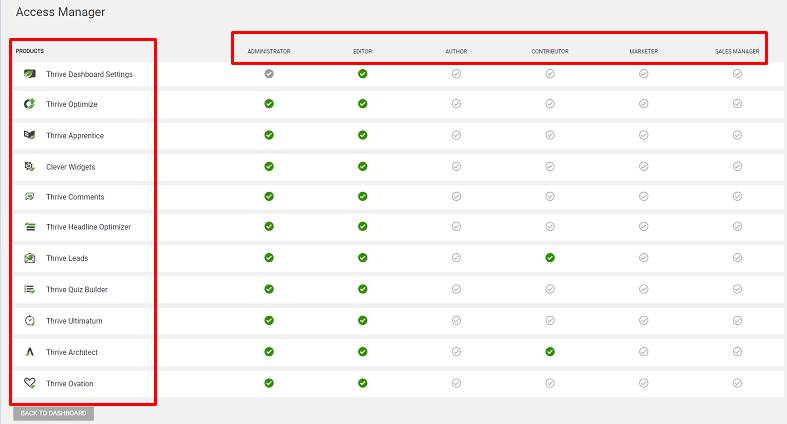This screenshot has height=424, width=787.
Task: Click the Back to Dashboard button
Action: click(x=53, y=413)
